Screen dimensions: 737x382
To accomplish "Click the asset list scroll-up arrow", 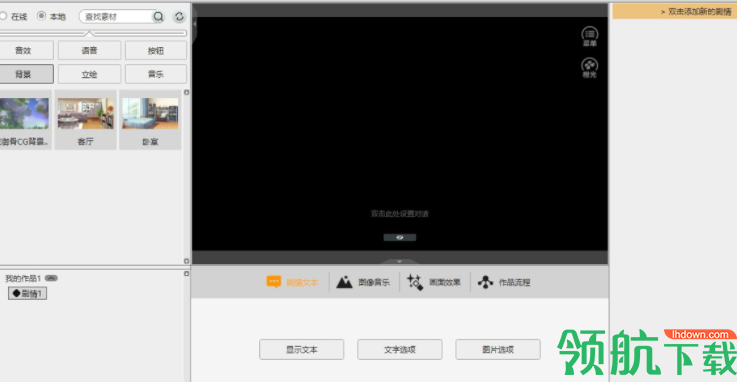I will [187, 93].
